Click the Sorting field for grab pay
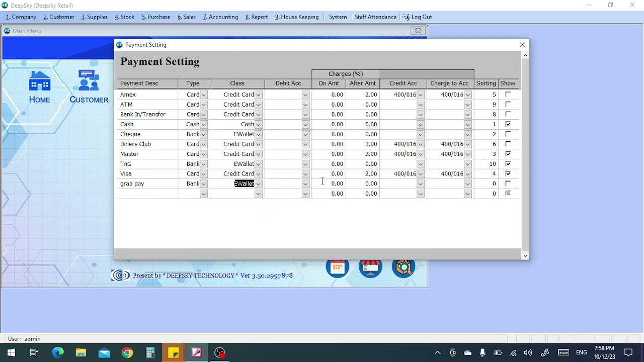 (486, 184)
